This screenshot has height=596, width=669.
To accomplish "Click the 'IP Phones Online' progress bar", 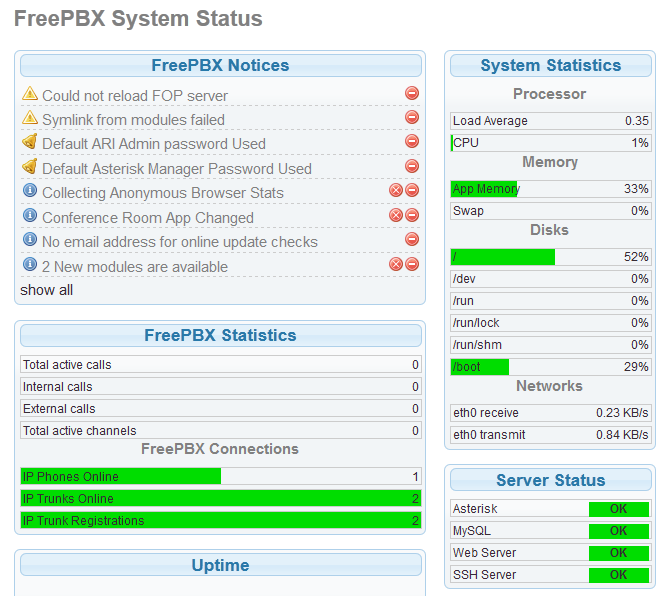I will 221,476.
